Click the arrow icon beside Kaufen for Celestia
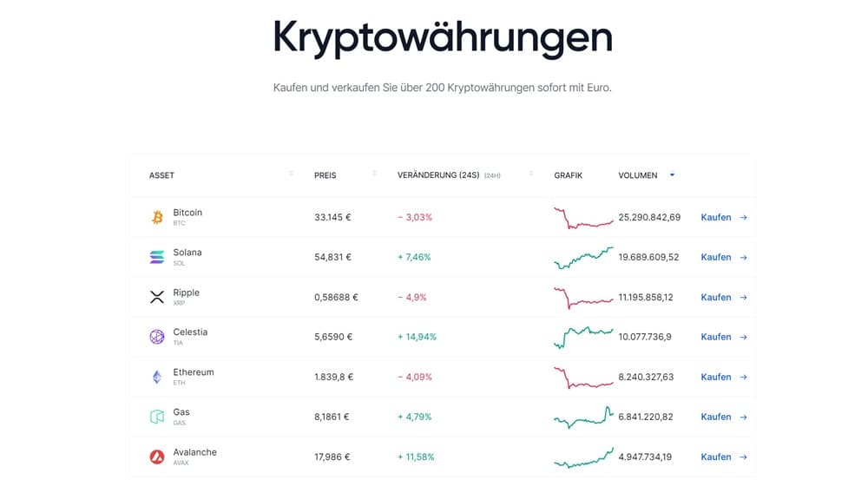Image resolution: width=868 pixels, height=480 pixels. (x=743, y=337)
